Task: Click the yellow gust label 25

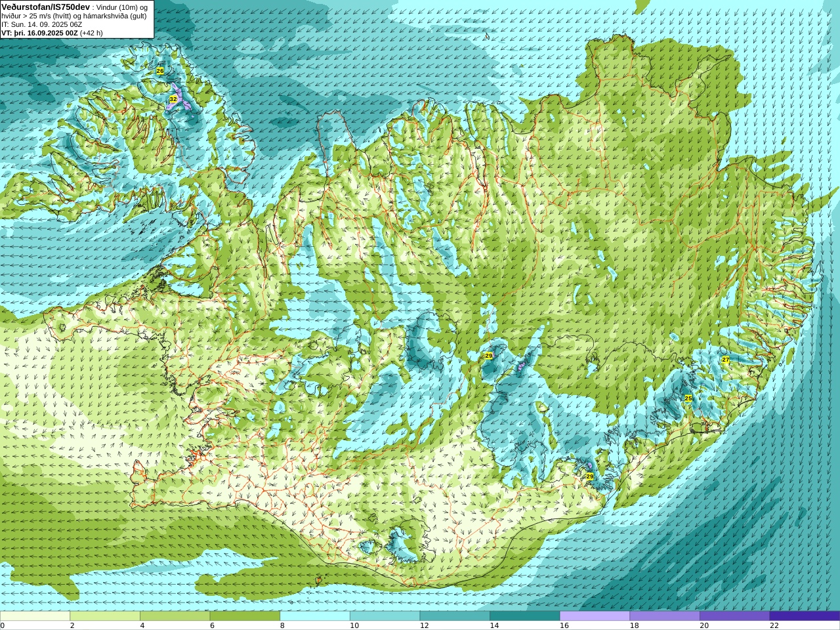Action: tap(688, 398)
